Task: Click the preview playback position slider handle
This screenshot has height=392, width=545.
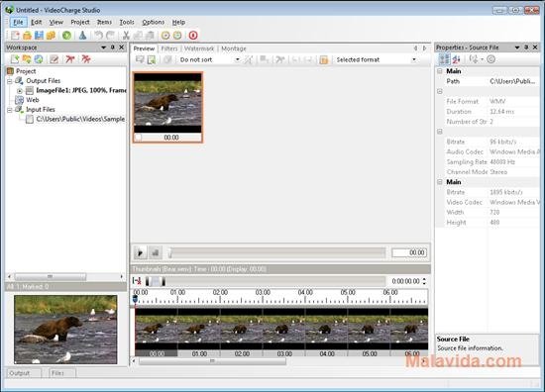Action: [170, 253]
